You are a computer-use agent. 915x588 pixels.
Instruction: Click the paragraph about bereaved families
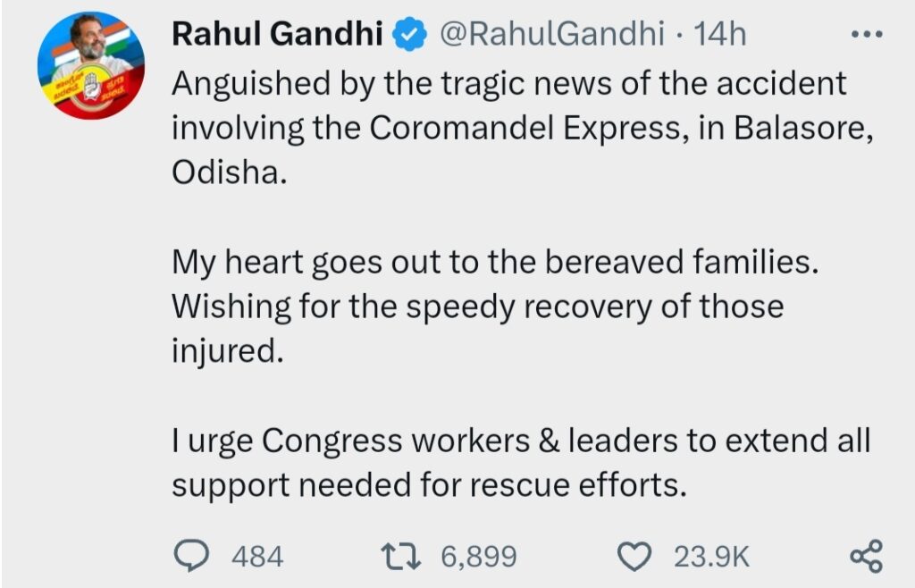[495, 306]
